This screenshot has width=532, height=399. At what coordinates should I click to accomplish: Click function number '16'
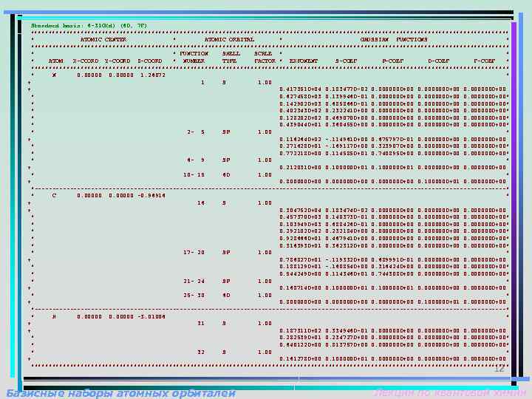[201, 203]
